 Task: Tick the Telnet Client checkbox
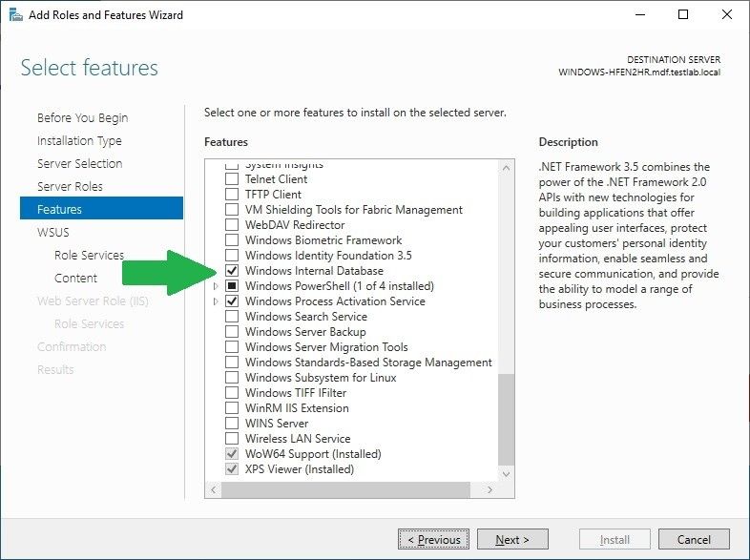coord(232,178)
